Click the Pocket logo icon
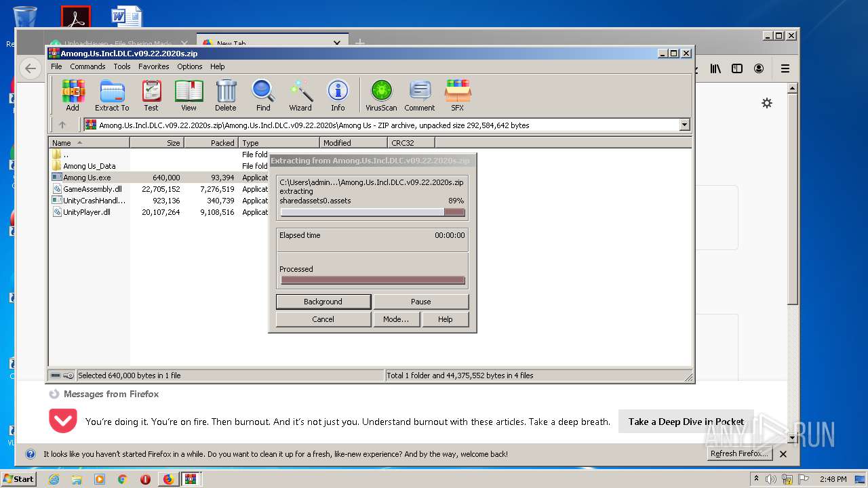 click(63, 421)
